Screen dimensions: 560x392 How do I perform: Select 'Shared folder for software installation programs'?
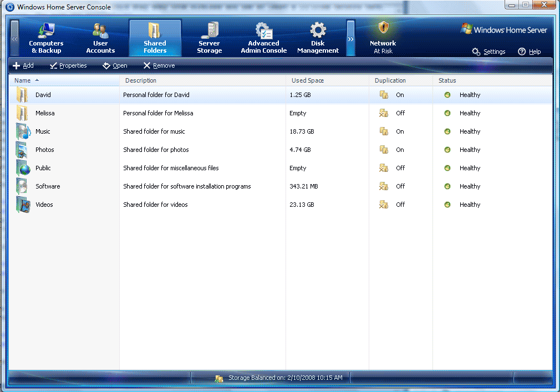(x=187, y=186)
